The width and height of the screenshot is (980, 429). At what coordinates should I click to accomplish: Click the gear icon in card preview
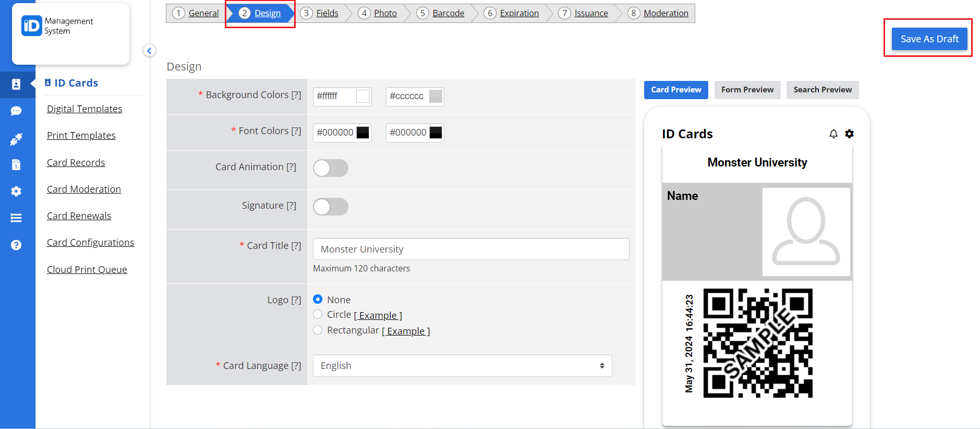tap(850, 134)
